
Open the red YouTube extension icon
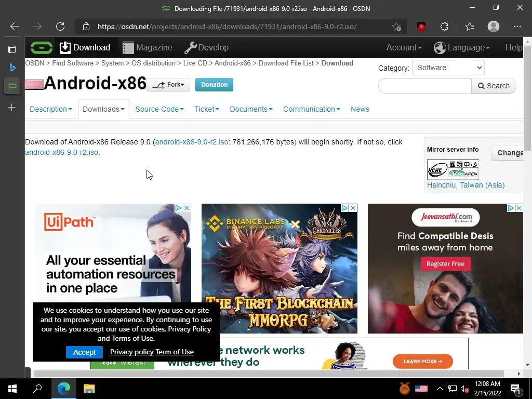coord(421,26)
